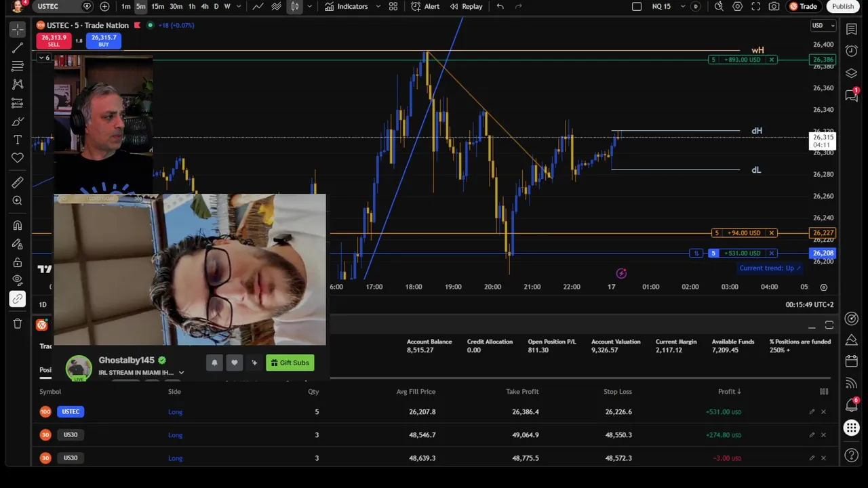Open the Fibonacci tools in left toolbar
This screenshot has height=488, width=868.
point(18,66)
